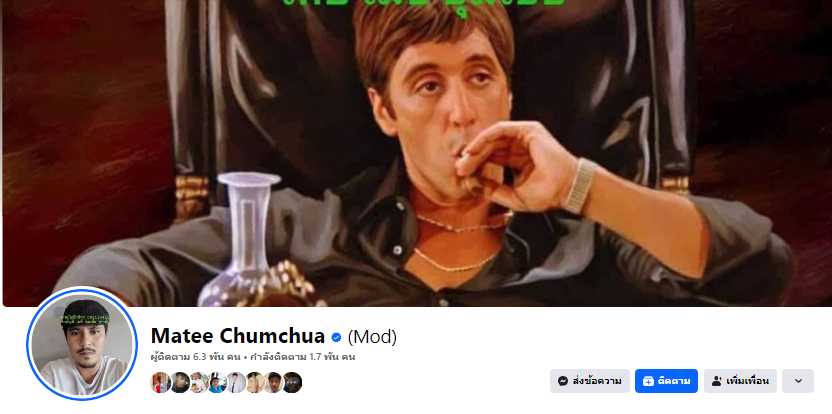This screenshot has width=832, height=414.
Task: Open the third friend avatar in the row
Action: (x=199, y=382)
